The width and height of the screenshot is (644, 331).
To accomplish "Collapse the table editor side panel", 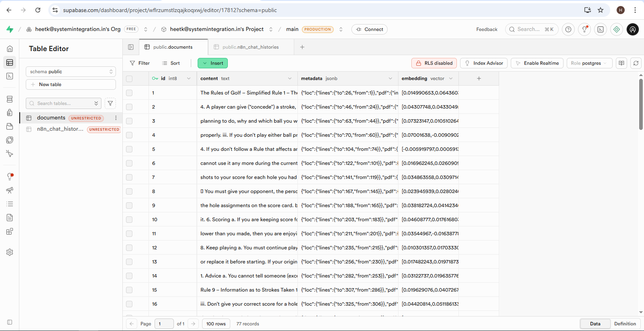I will [131, 47].
